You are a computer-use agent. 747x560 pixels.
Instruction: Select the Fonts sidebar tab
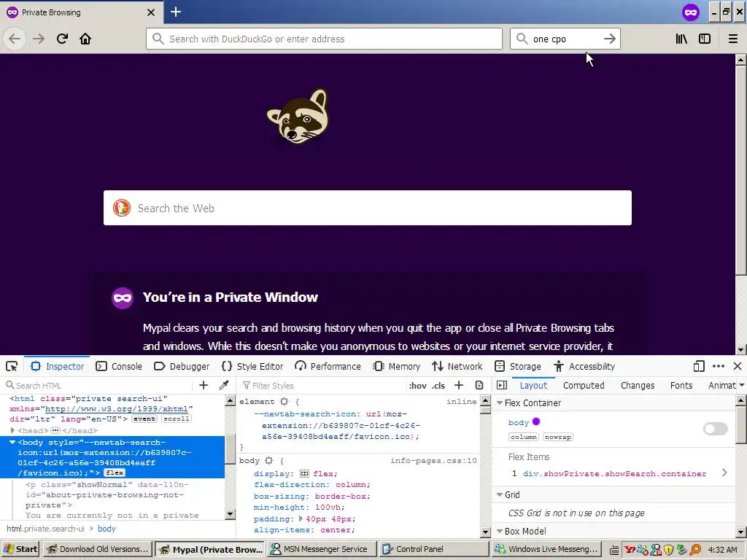681,386
